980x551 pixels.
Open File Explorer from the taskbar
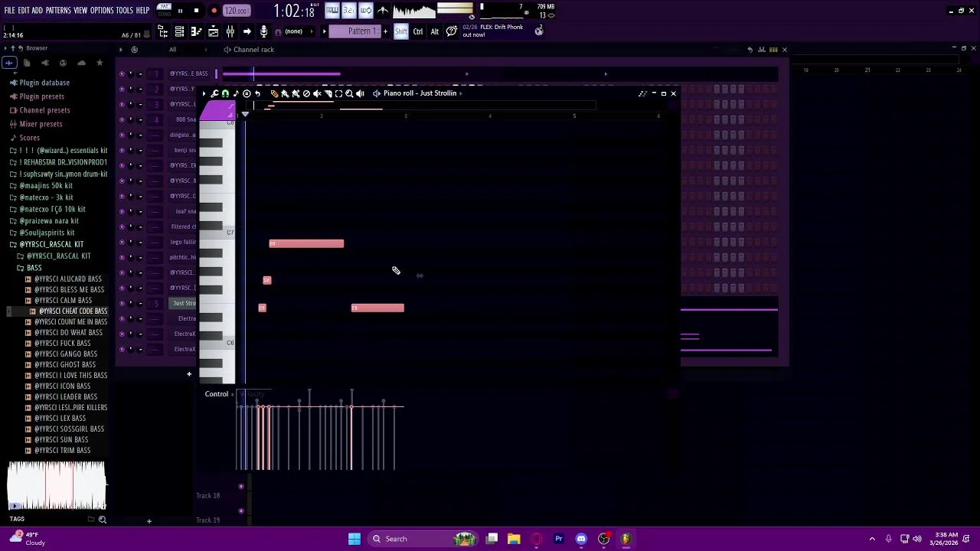(514, 539)
